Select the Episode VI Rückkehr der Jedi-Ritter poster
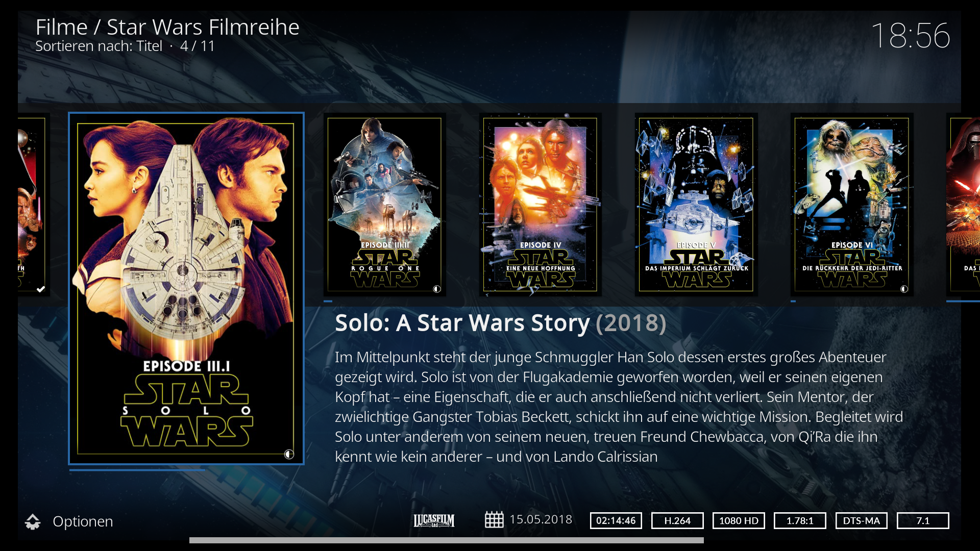Screen dimensions: 980x551 pyautogui.click(x=852, y=205)
